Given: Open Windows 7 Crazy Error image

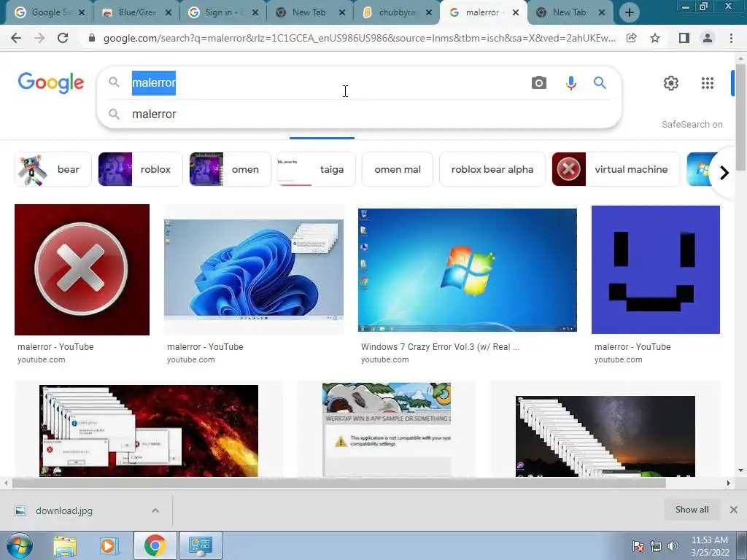Looking at the screenshot, I should [468, 270].
